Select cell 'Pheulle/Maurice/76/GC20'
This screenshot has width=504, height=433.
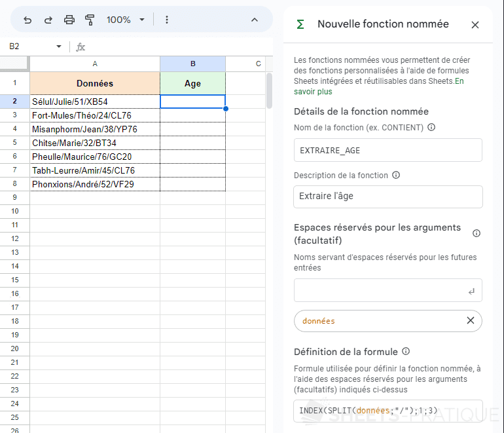pyautogui.click(x=95, y=157)
